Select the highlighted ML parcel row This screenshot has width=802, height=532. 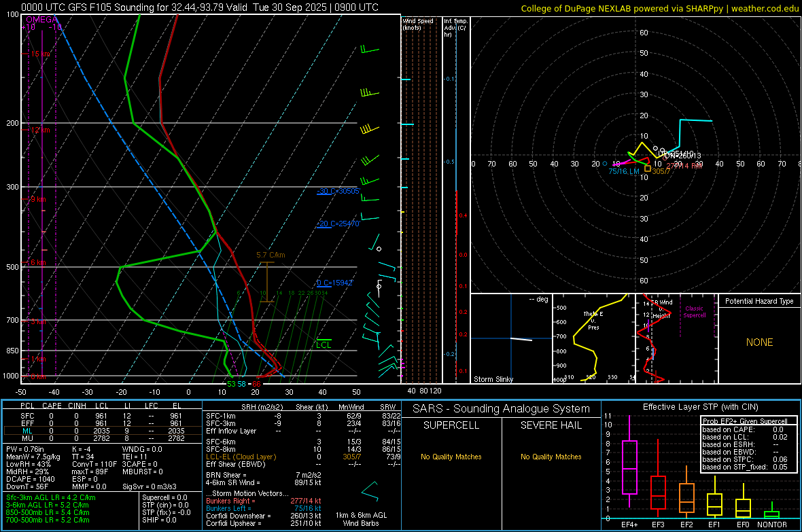coord(102,431)
